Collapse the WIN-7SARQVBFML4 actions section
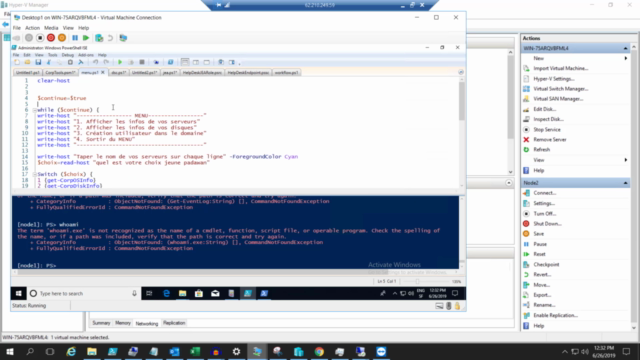The height and width of the screenshot is (360, 640). [x=625, y=49]
